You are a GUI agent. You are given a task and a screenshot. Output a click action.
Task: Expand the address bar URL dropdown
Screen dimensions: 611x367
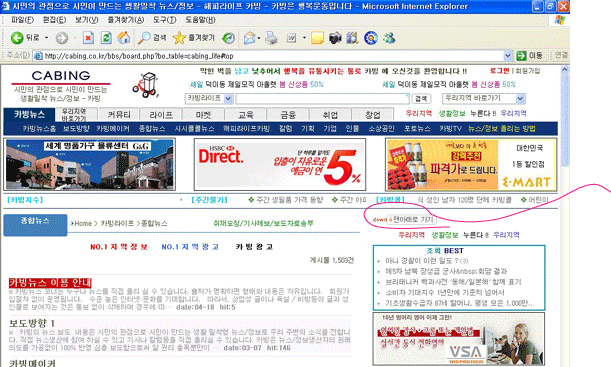coord(508,56)
